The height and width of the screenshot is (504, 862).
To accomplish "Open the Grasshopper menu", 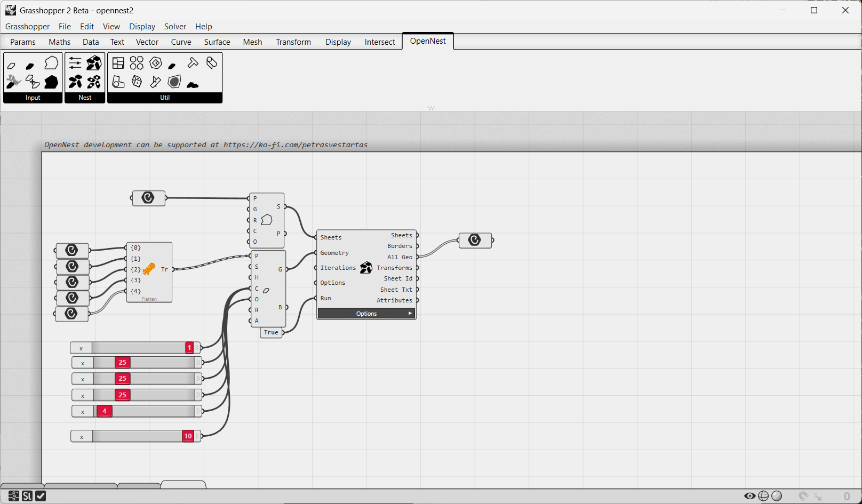I will pos(27,27).
